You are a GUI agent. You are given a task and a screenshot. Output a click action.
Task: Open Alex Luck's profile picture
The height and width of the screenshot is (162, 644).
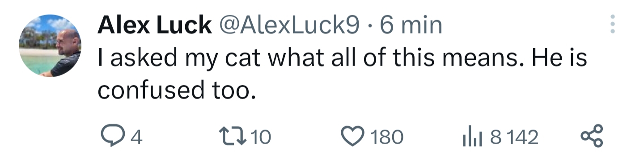50,46
